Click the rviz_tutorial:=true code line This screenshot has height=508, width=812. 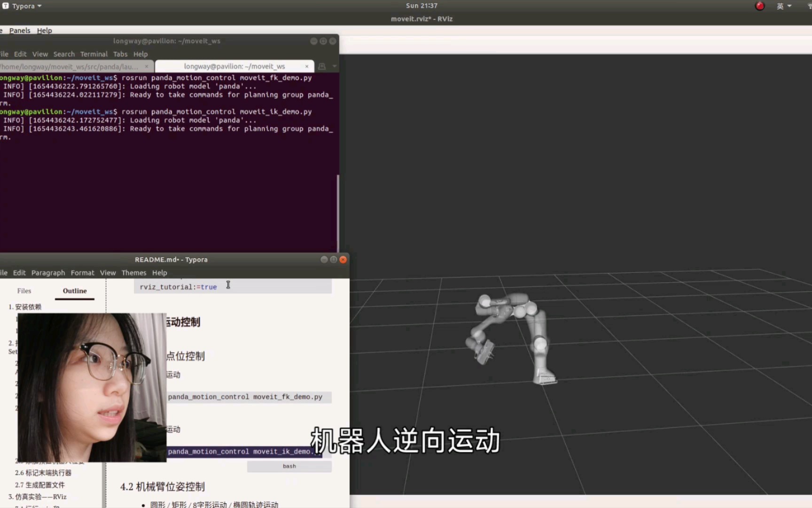coord(178,287)
